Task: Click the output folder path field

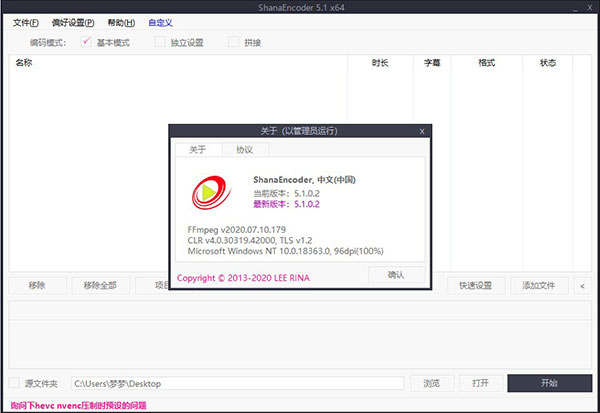Action: 238,383
